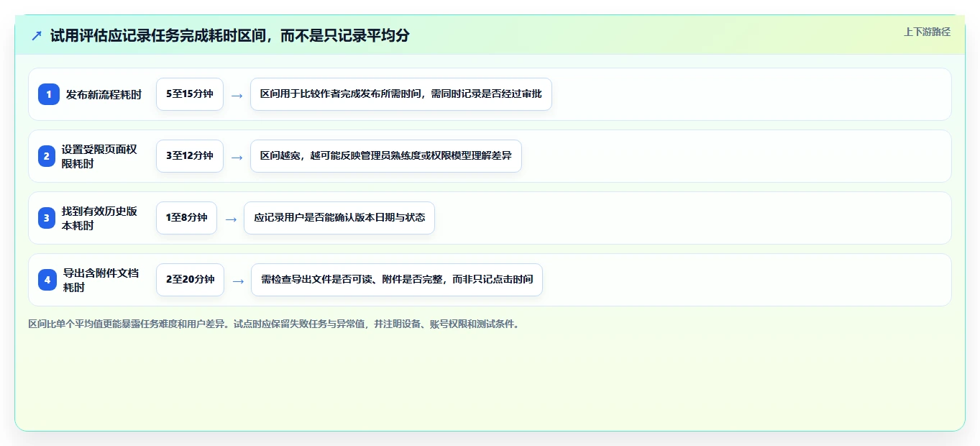Select step badge number 4
The width and height of the screenshot is (980, 446).
point(47,280)
